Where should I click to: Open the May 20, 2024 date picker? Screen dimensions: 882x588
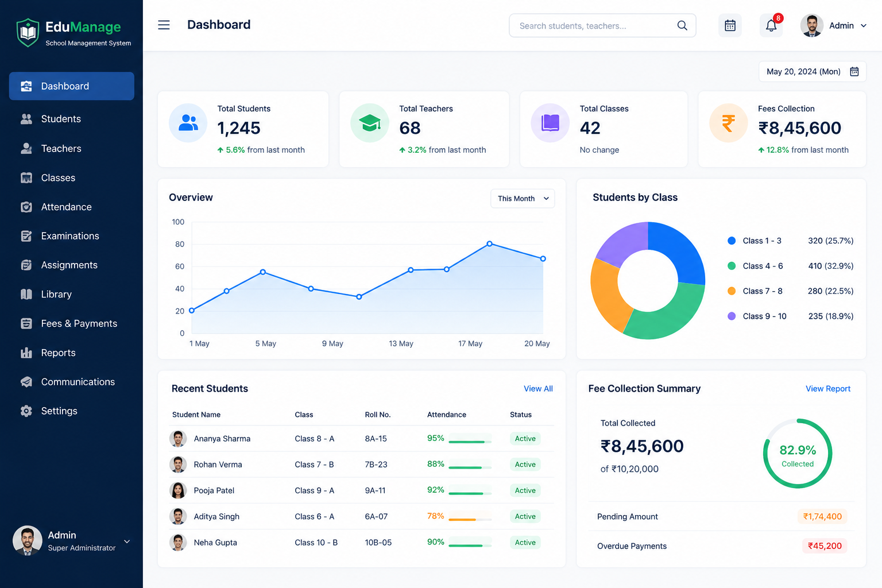click(x=813, y=72)
